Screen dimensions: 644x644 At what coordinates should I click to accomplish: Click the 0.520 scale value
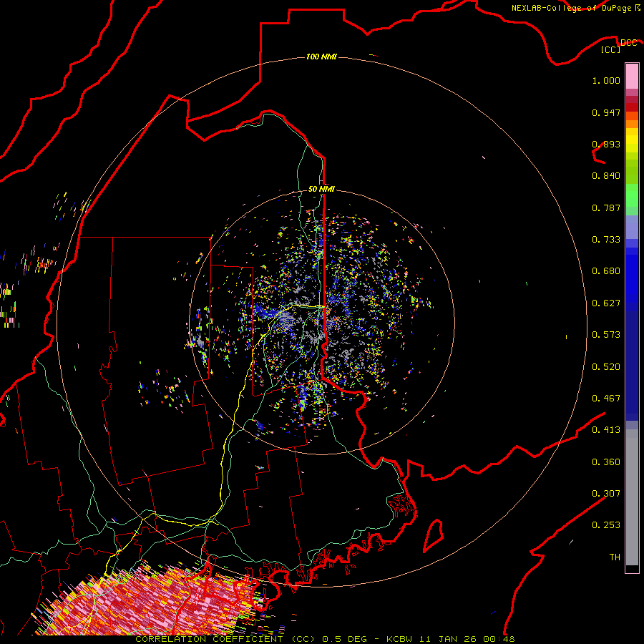606,367
